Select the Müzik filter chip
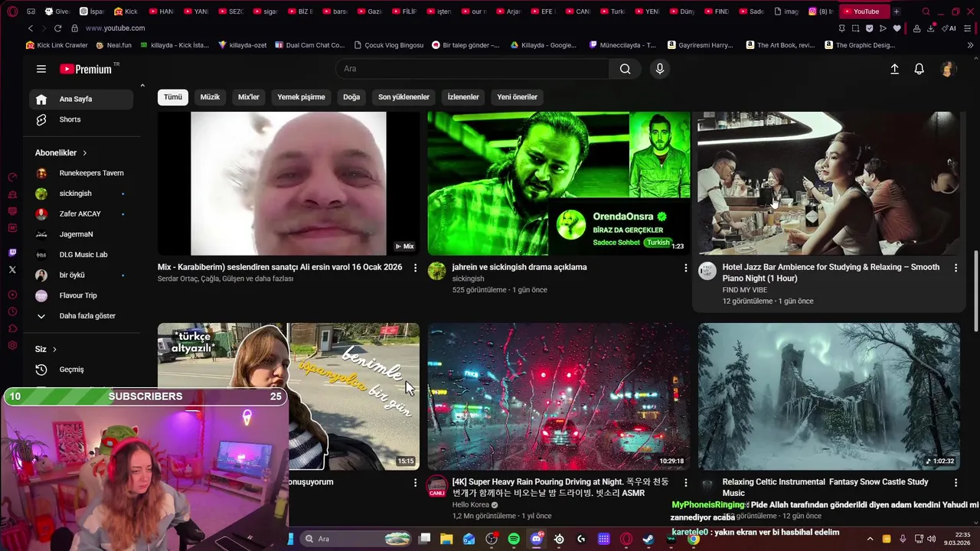Screen dimensions: 980x551 210,97
